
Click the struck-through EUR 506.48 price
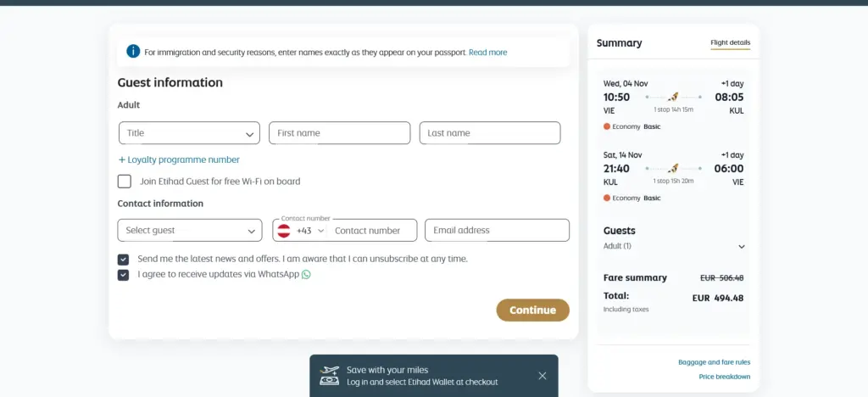[x=722, y=278]
